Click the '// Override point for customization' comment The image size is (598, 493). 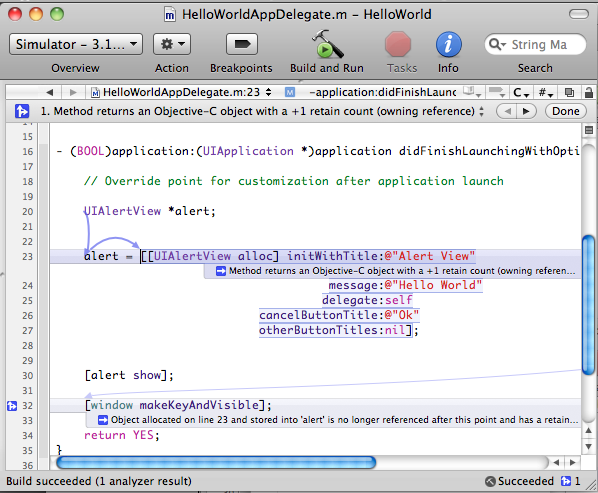pos(293,181)
